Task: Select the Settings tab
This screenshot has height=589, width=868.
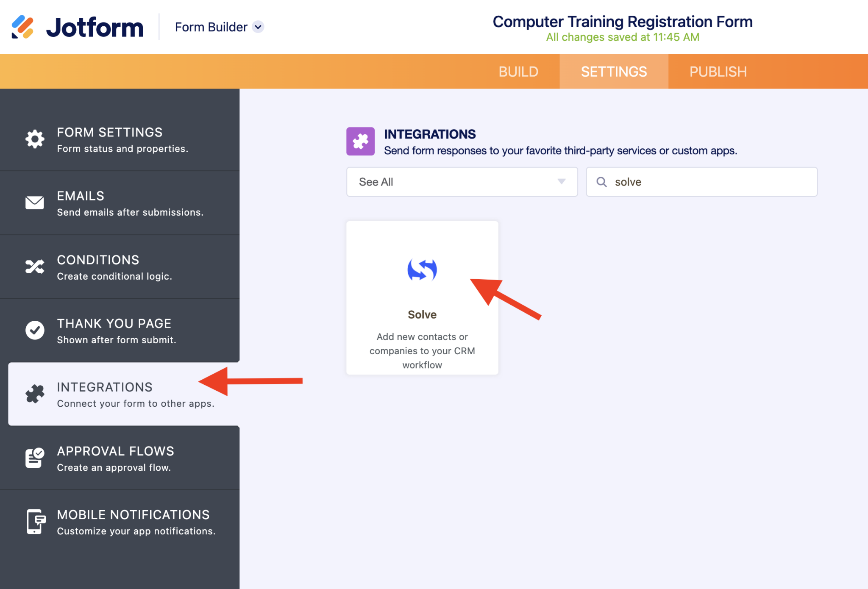Action: coord(614,71)
